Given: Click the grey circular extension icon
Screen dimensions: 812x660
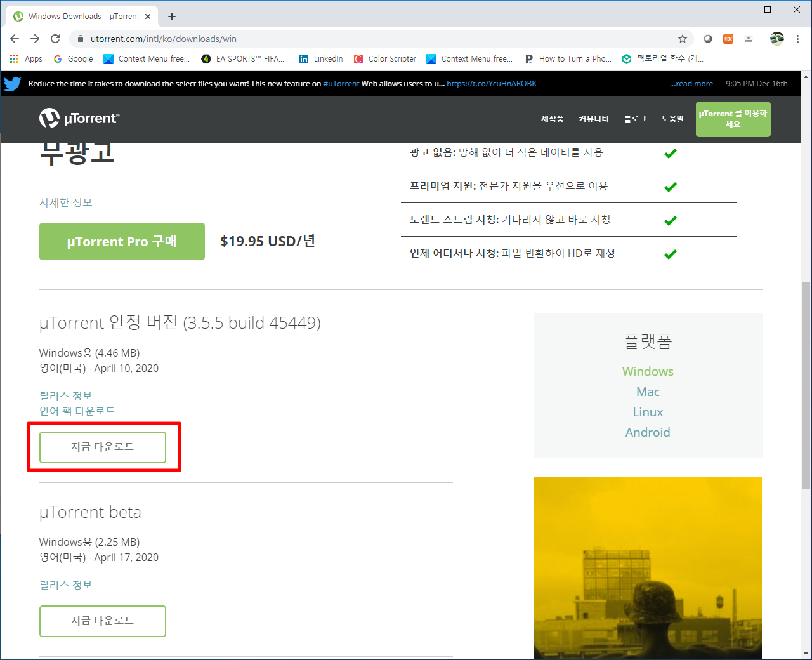Looking at the screenshot, I should 708,39.
